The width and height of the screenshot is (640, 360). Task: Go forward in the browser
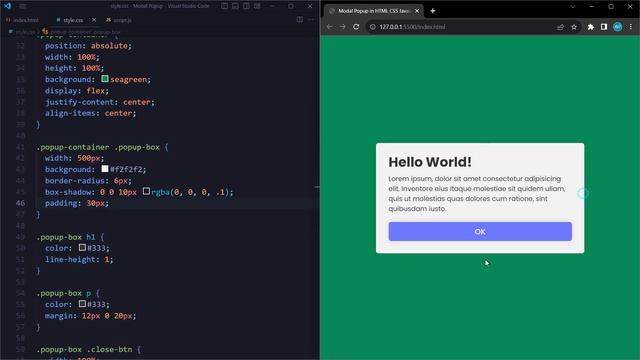click(343, 27)
